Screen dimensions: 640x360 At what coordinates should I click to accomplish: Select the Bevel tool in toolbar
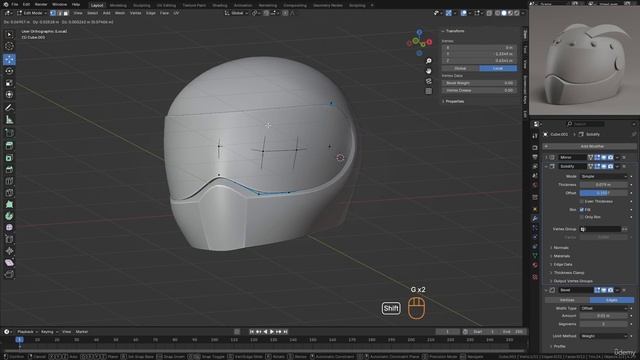(x=9, y=169)
